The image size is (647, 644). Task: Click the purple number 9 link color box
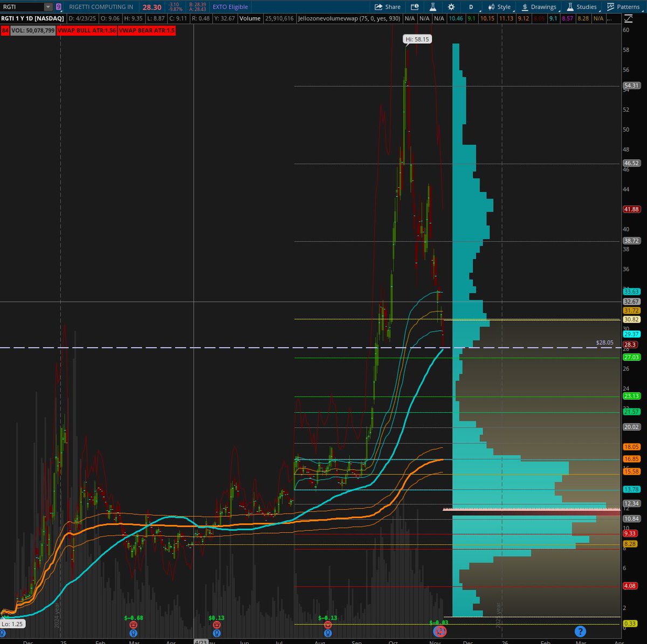tap(58, 7)
